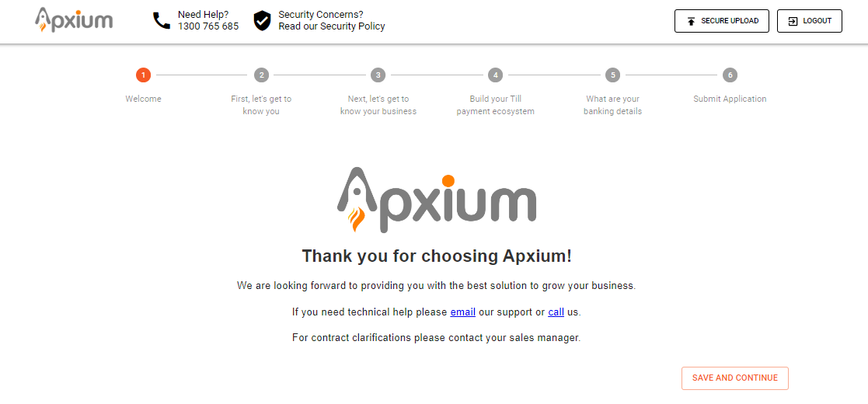
Task: Go to step 6 circle
Action: tap(730, 75)
